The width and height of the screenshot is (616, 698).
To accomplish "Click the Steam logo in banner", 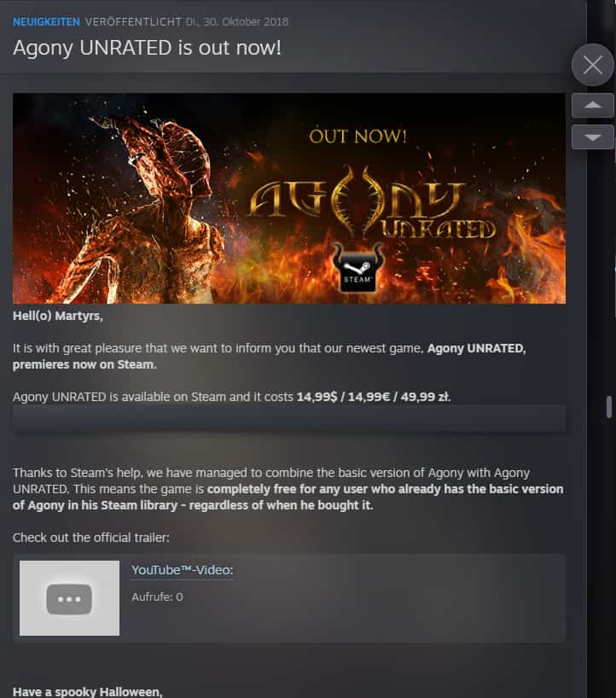I will tap(357, 269).
